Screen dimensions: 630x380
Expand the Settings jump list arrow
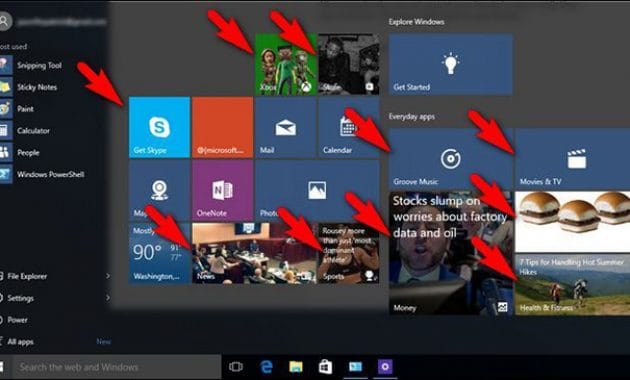click(108, 298)
